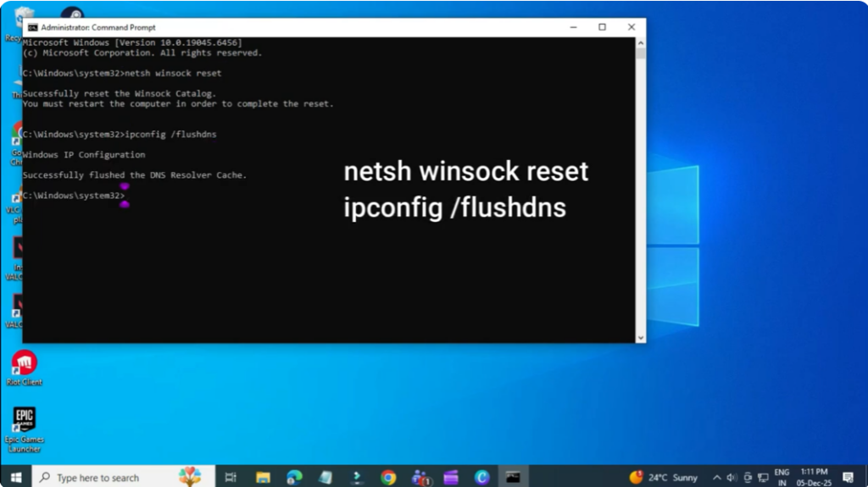Click the 'netsh winsock reset' command line

coord(122,73)
